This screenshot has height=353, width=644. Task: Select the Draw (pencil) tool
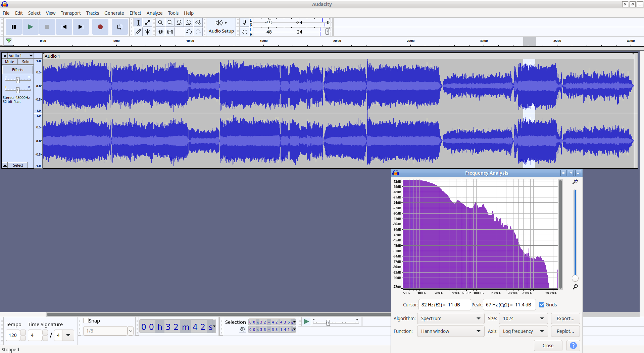pos(138,32)
